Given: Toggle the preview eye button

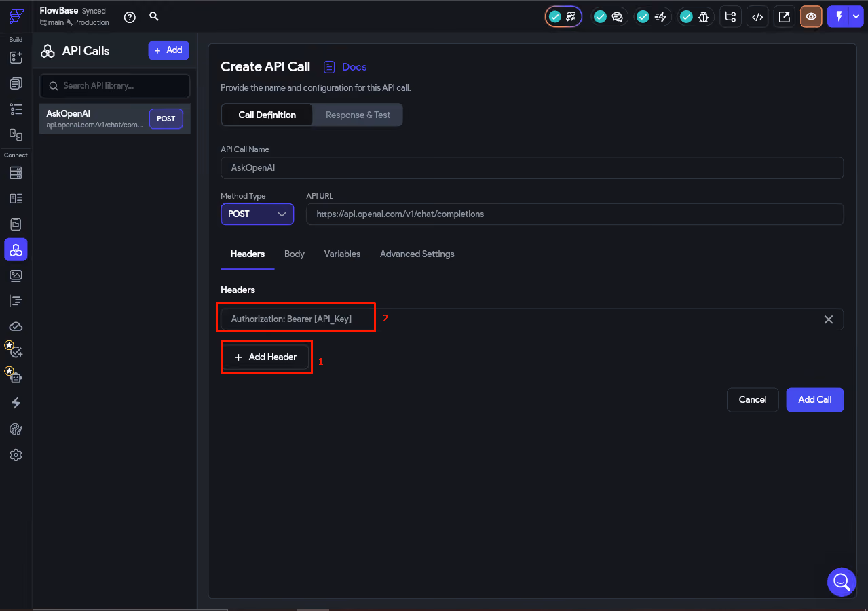Looking at the screenshot, I should pos(811,17).
